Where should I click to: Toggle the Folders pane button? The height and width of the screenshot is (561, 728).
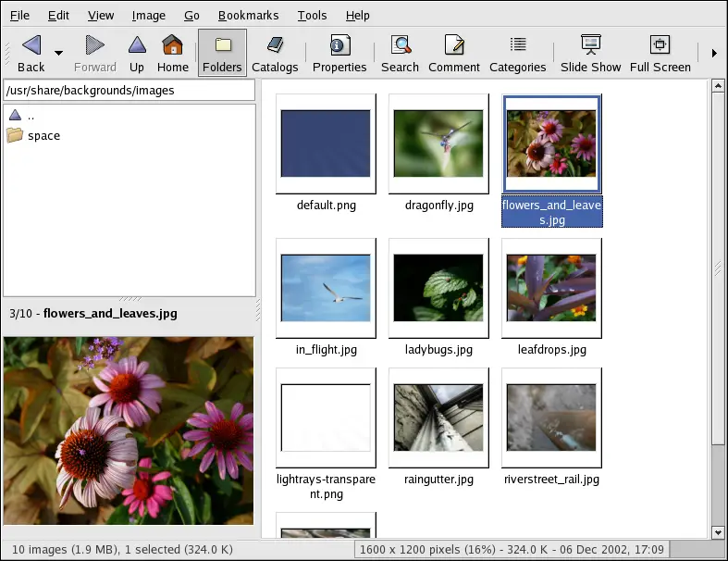(222, 53)
